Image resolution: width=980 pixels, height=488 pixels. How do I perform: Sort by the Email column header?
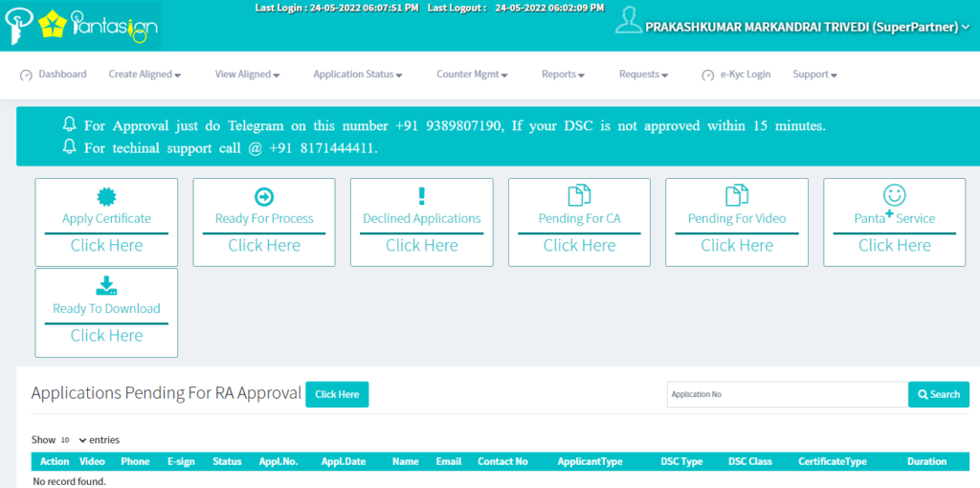(x=449, y=462)
